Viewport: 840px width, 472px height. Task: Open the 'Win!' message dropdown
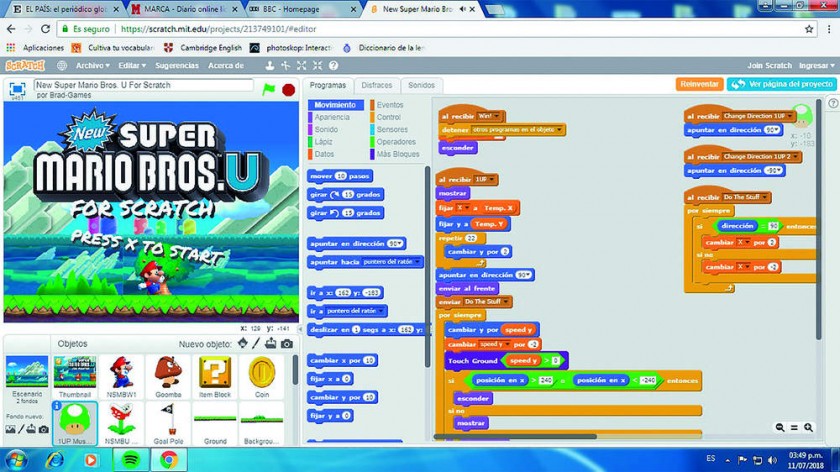(488, 116)
